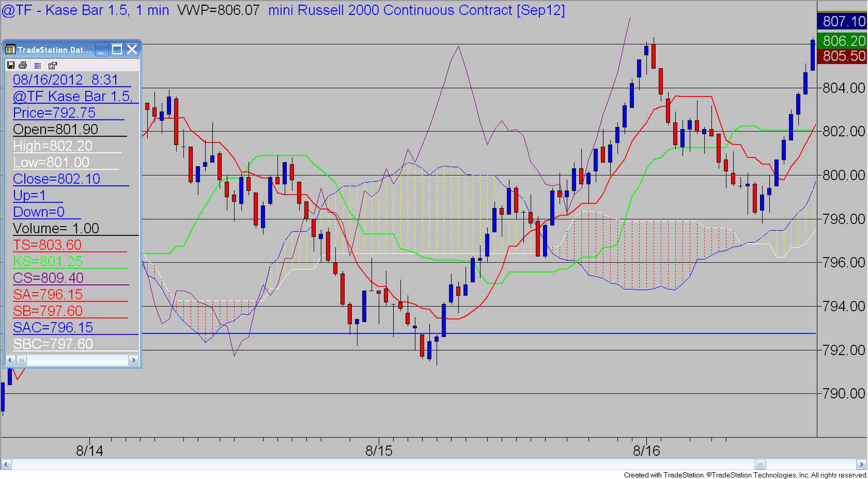Click the 806.20 green price marker

[842, 40]
